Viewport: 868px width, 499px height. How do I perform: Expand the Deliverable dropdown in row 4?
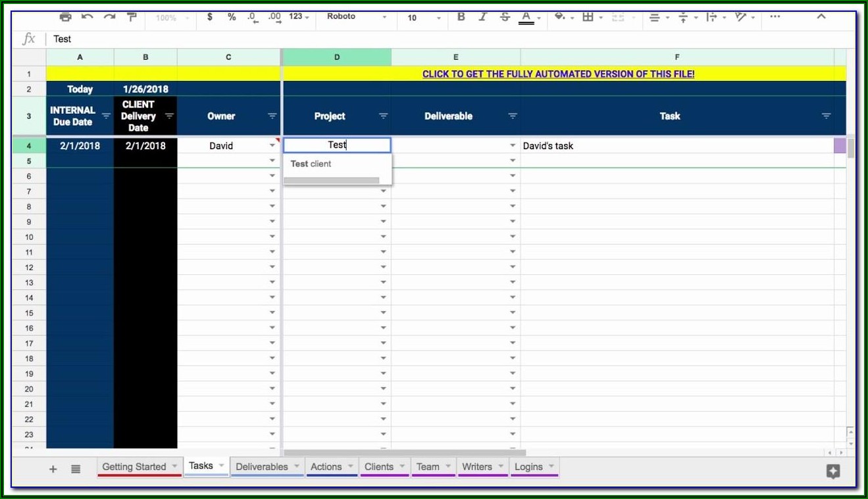513,145
